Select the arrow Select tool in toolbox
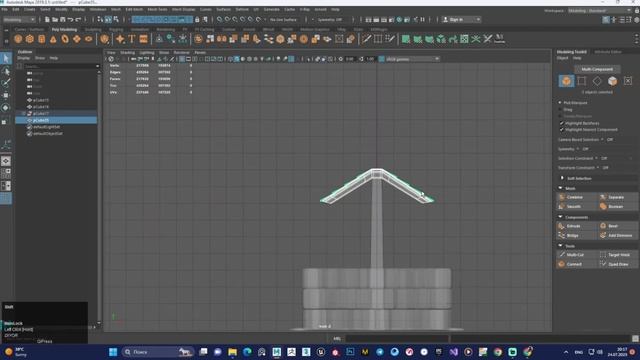Screen dimensions: 640x360 (6, 58)
